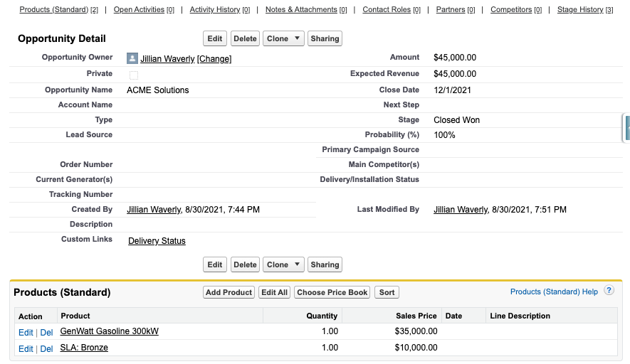Open Jillian Waverly owner profile link
The image size is (630, 364).
click(167, 59)
